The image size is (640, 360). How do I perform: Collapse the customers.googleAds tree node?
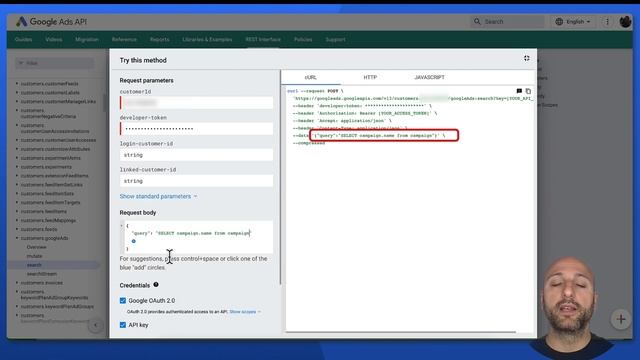pos(17,238)
